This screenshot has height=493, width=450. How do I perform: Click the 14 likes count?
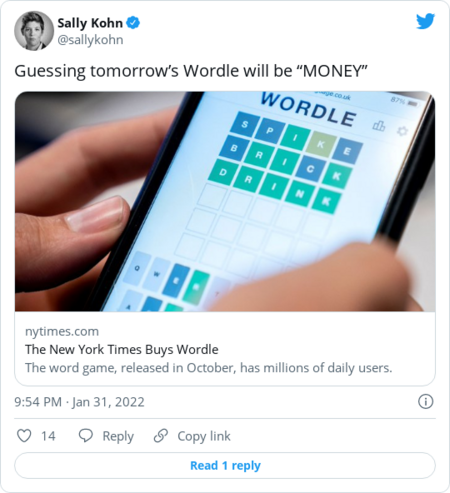[48, 436]
